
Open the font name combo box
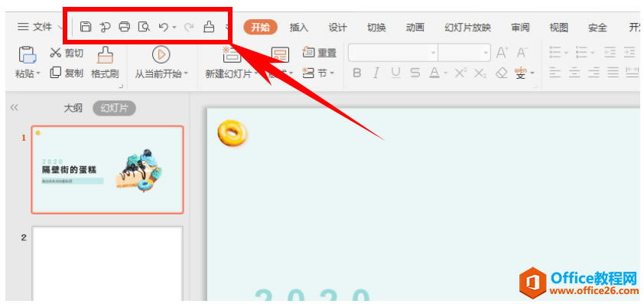pos(393,53)
